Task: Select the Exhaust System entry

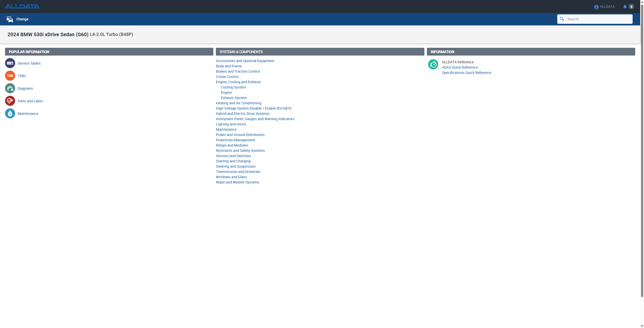Action: pos(233,98)
